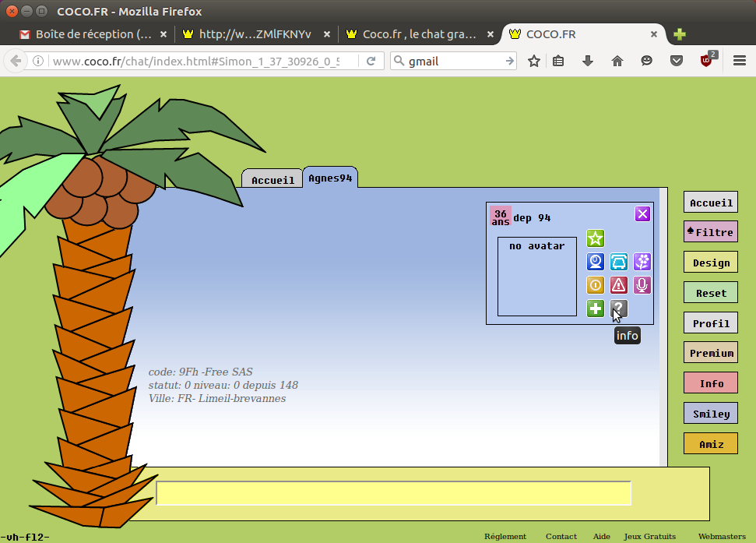This screenshot has height=543, width=756.
Task: Click the www.coco.fr address bar
Action: click(195, 62)
